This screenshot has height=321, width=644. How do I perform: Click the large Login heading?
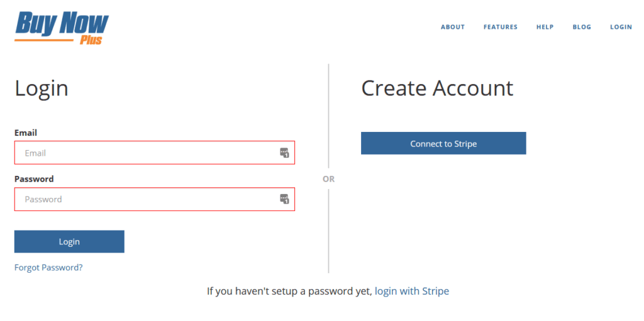[42, 88]
